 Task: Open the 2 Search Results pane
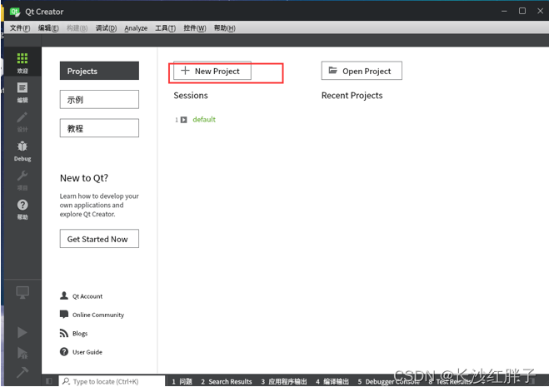(x=227, y=381)
